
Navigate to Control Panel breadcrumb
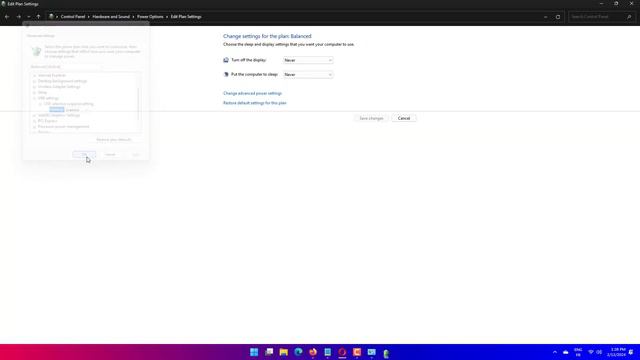(73, 17)
